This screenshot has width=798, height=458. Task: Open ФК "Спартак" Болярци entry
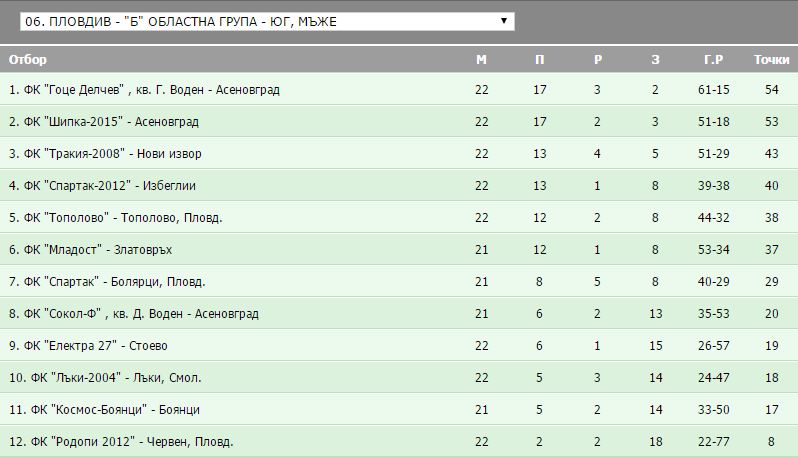(x=107, y=282)
